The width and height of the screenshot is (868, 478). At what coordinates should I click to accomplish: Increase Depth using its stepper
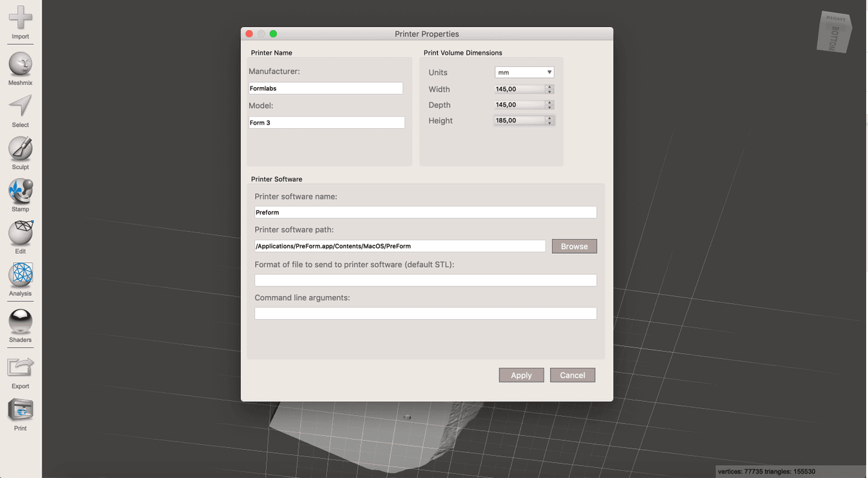point(549,102)
